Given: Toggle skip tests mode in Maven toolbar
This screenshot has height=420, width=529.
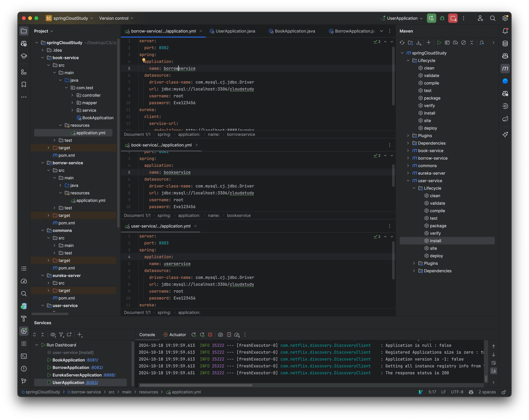Looking at the screenshot, I should pos(464,42).
